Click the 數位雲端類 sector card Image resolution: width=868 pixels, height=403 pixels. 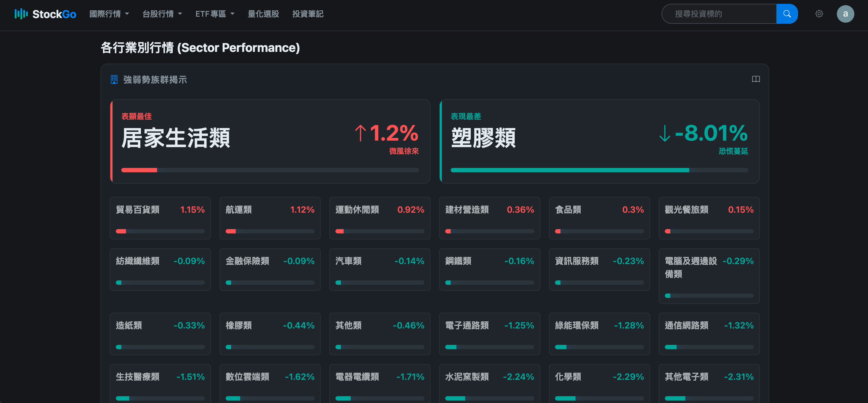[270, 383]
